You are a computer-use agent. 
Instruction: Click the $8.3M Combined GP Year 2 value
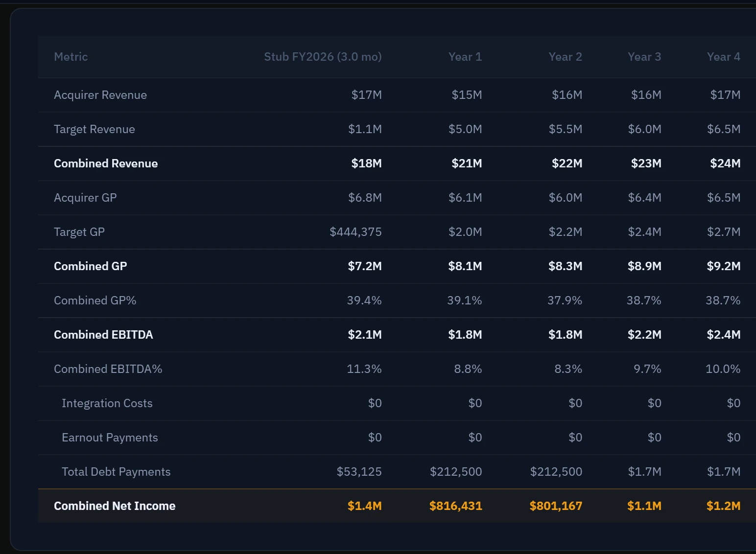point(565,266)
